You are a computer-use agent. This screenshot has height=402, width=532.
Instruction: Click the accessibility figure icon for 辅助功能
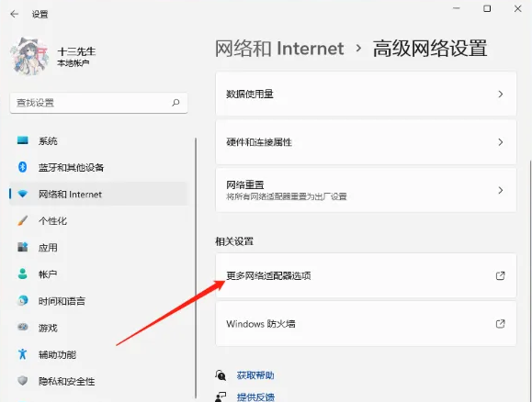coord(22,354)
